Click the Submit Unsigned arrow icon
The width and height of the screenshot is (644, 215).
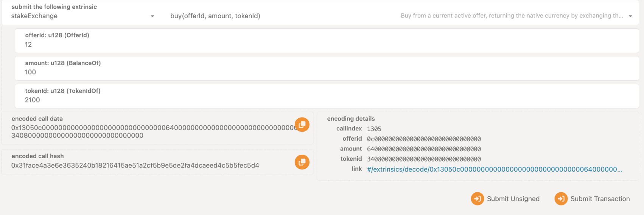click(x=477, y=199)
